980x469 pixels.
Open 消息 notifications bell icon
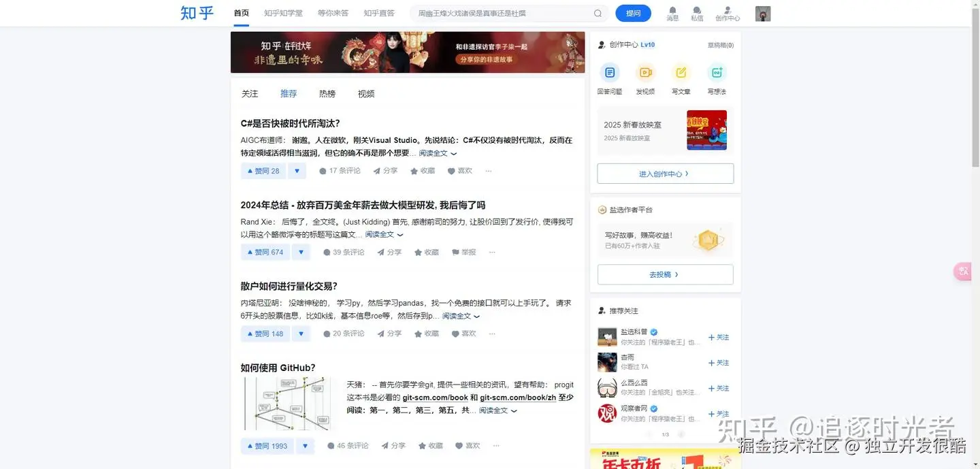(x=672, y=14)
